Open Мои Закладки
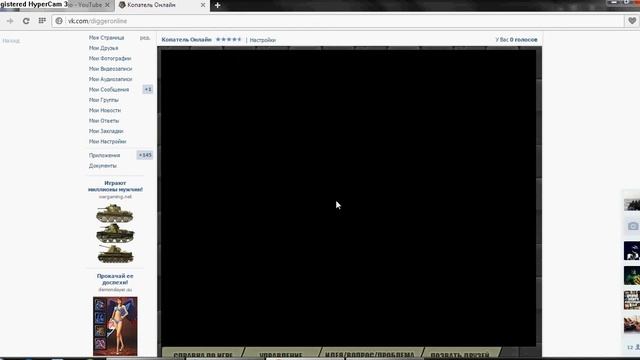The image size is (640, 360). tap(106, 131)
